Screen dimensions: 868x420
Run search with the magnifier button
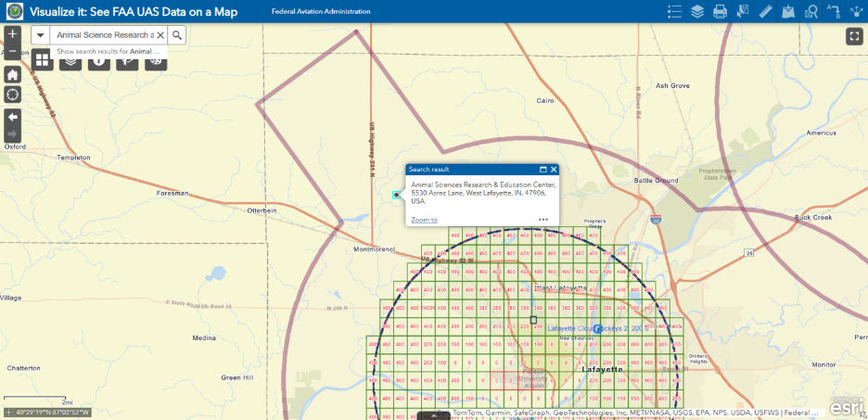(x=176, y=35)
